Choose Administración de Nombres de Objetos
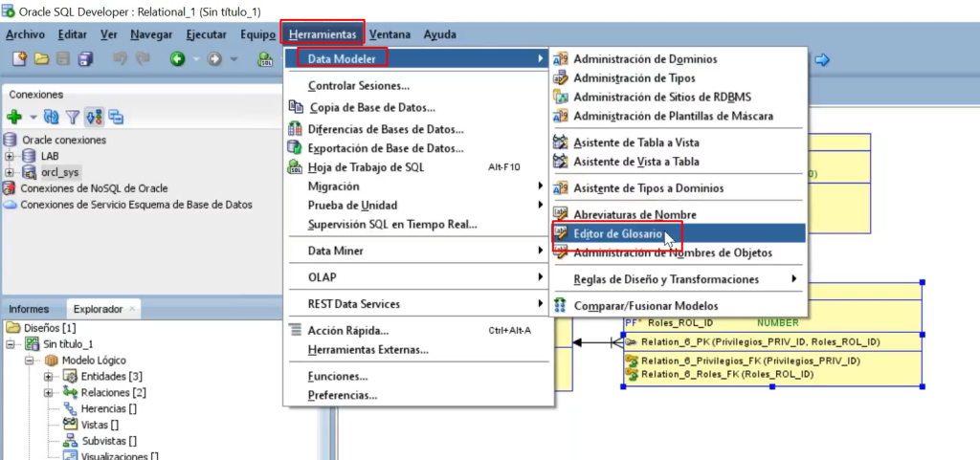980x460 pixels. click(678, 252)
